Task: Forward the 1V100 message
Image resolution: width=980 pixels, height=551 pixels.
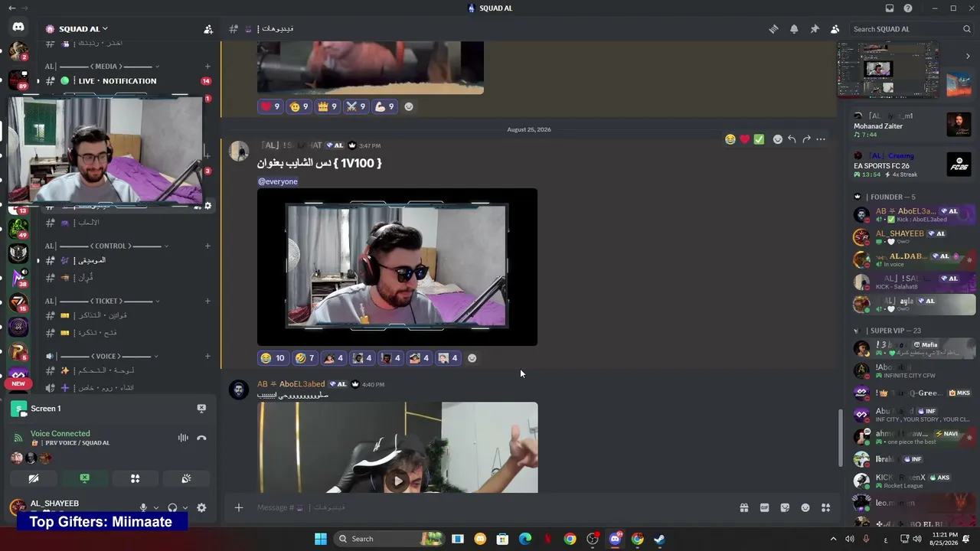Action: tap(806, 139)
